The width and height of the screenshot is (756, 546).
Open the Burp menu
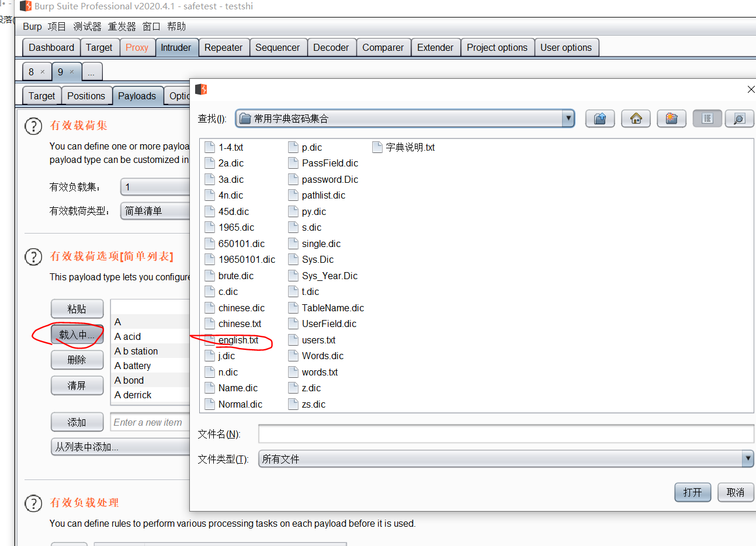pos(32,26)
